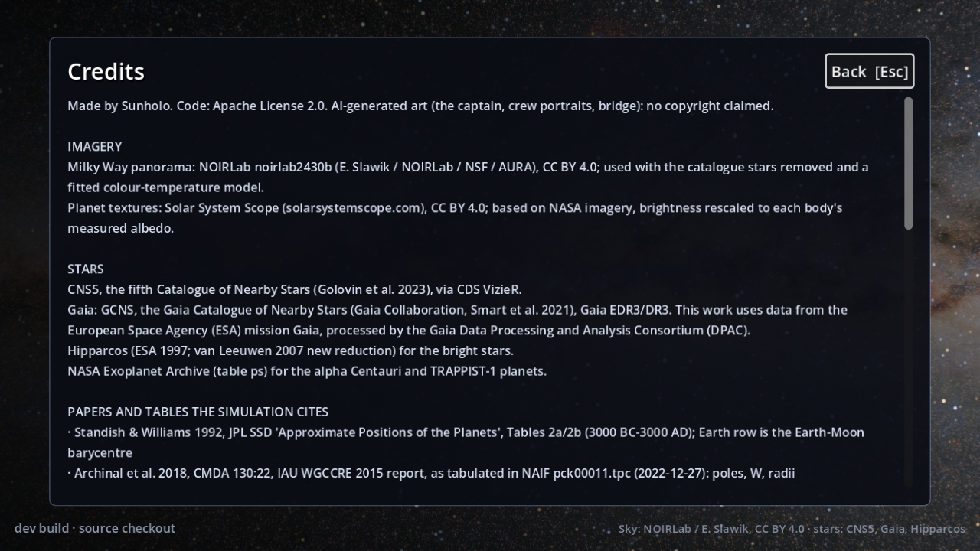Click the scrollbar track below the thumb
Screen dimensions: 980x551
tap(909, 357)
